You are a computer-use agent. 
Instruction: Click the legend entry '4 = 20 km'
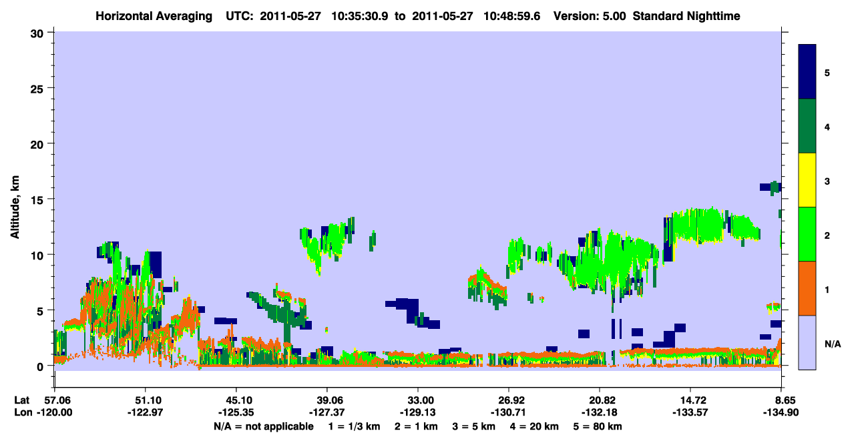pos(535,426)
